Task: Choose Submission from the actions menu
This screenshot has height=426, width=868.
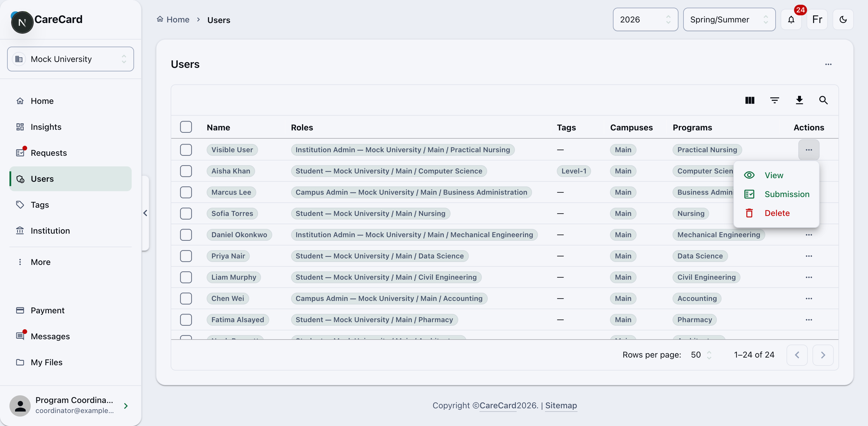Action: click(x=776, y=194)
